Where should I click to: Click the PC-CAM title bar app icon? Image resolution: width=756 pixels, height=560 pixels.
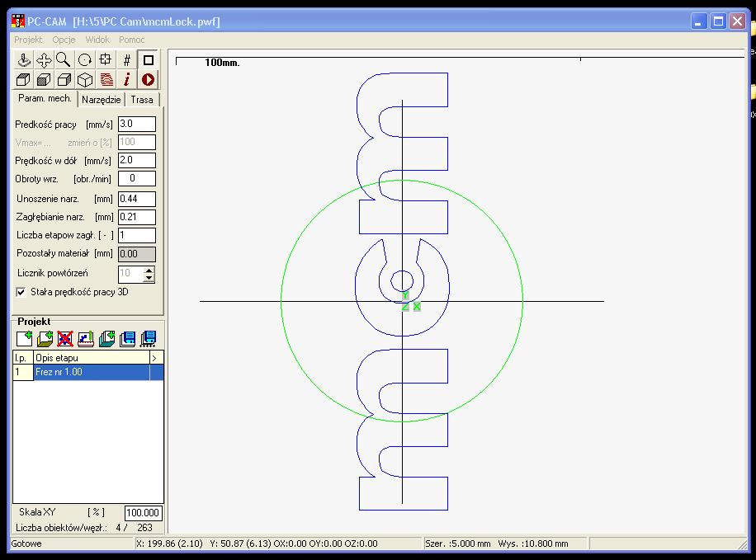18,21
